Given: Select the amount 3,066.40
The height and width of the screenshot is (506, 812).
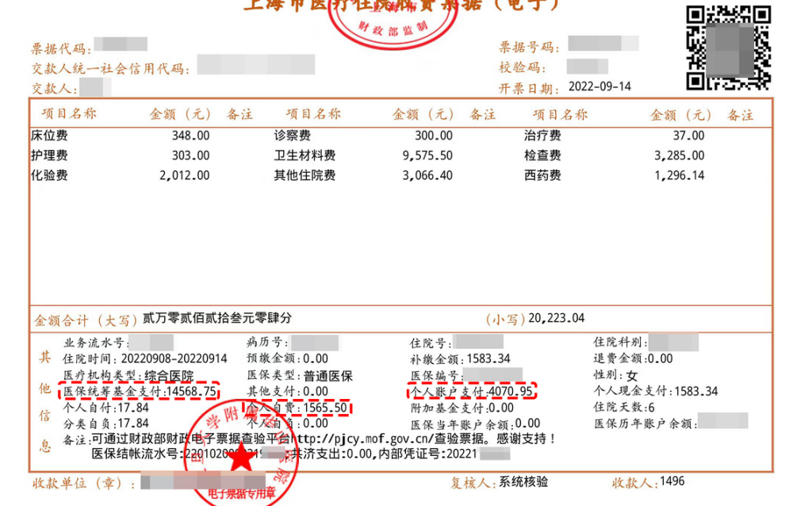Looking at the screenshot, I should pyautogui.click(x=427, y=175).
